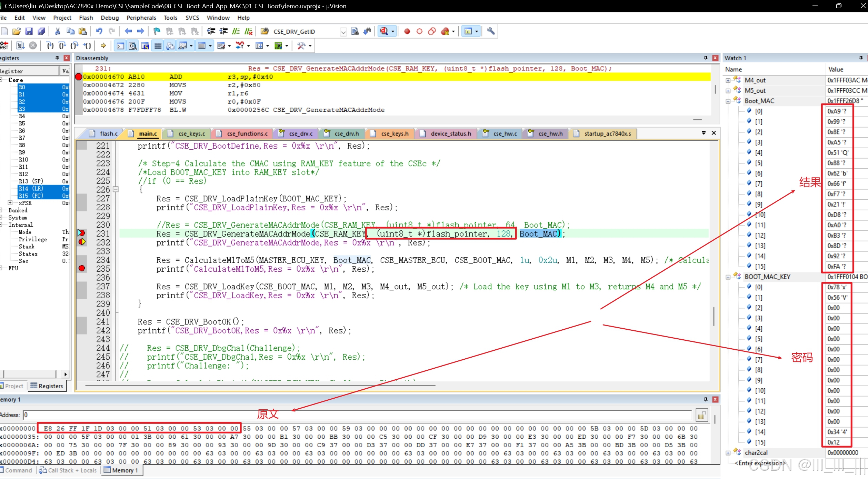Click the Toggle Bookmark flag icon
The width and height of the screenshot is (868, 479).
pos(157,31)
